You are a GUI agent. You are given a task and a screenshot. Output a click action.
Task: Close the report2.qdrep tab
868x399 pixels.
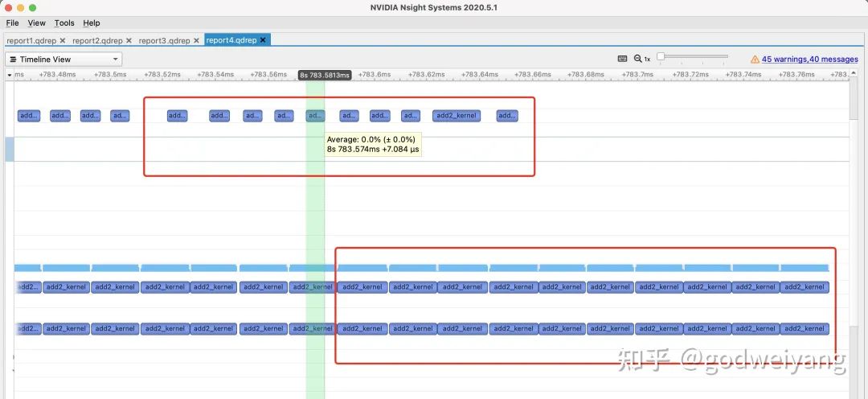point(129,40)
